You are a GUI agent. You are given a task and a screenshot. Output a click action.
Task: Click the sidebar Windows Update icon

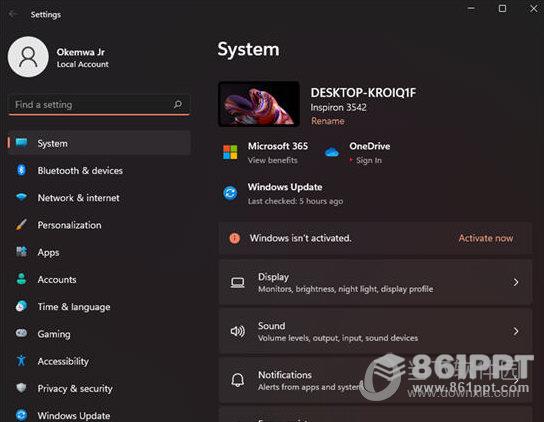(x=22, y=415)
